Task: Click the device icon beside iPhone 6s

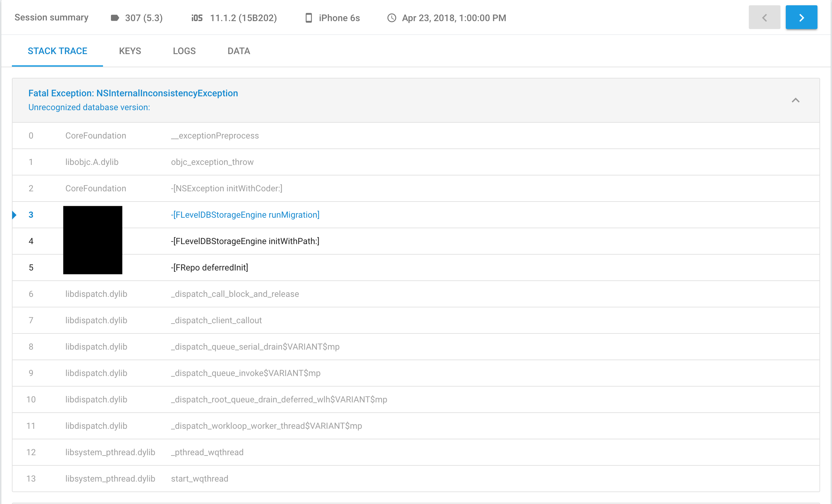Action: click(x=308, y=18)
